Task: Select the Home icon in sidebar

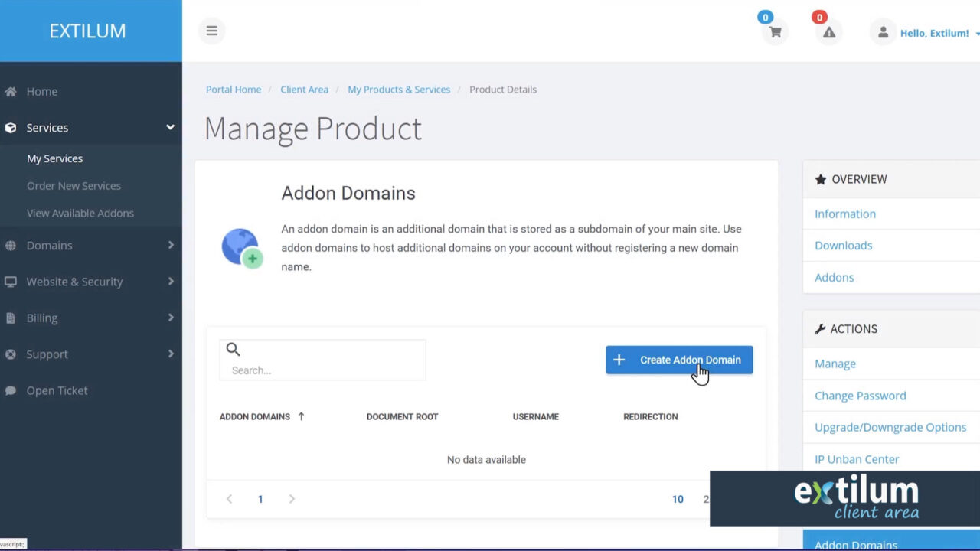Action: [x=11, y=91]
